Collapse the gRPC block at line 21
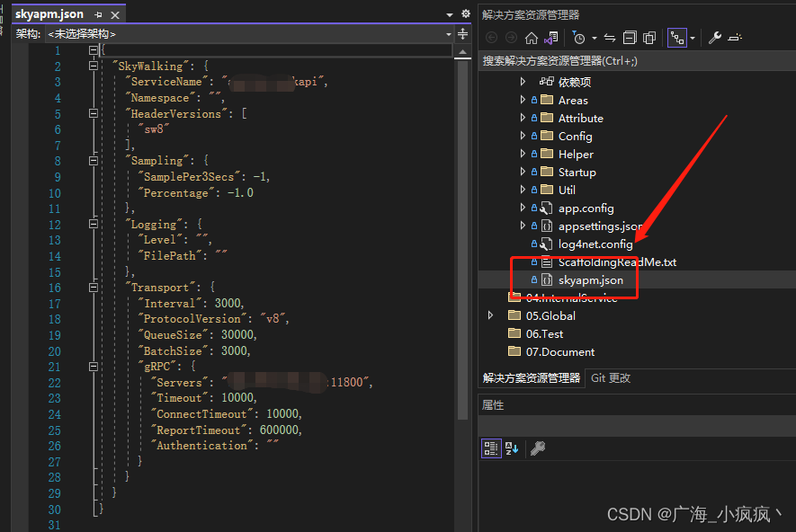This screenshot has height=532, width=796. click(x=94, y=366)
